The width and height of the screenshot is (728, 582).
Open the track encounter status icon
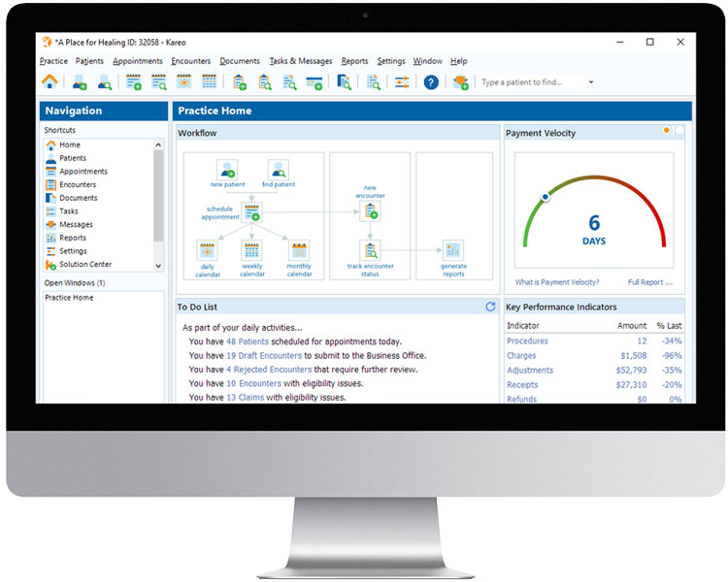370,249
